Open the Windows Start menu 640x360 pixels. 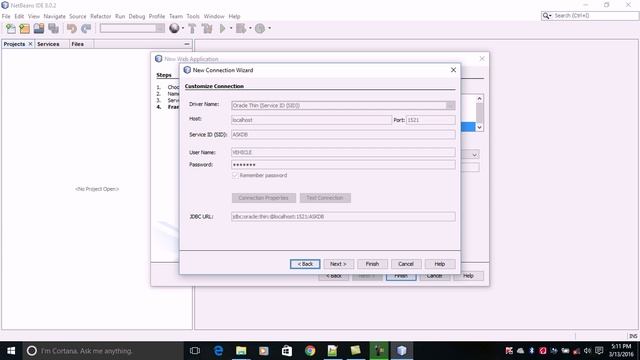click(11, 351)
